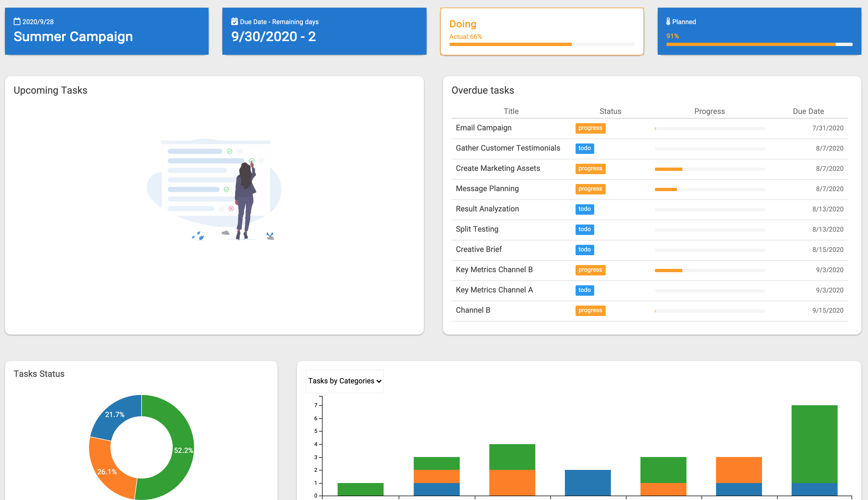The height and width of the screenshot is (500, 868).
Task: Select the blue 21.7% donut segment
Action: 115,415
